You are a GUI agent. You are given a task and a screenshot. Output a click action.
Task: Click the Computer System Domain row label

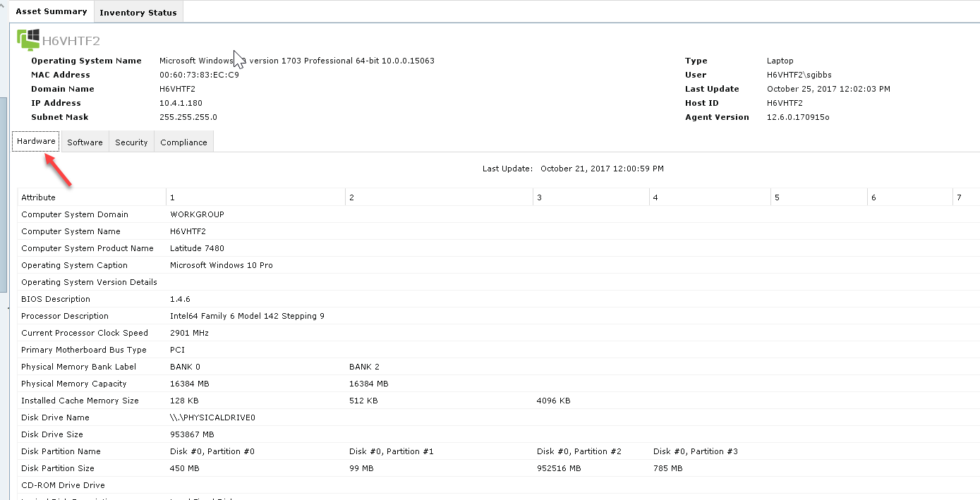tap(75, 214)
